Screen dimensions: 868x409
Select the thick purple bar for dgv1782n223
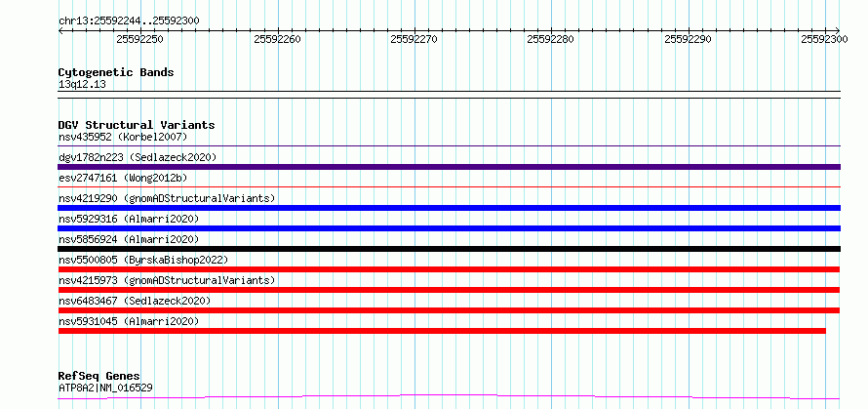(x=449, y=167)
